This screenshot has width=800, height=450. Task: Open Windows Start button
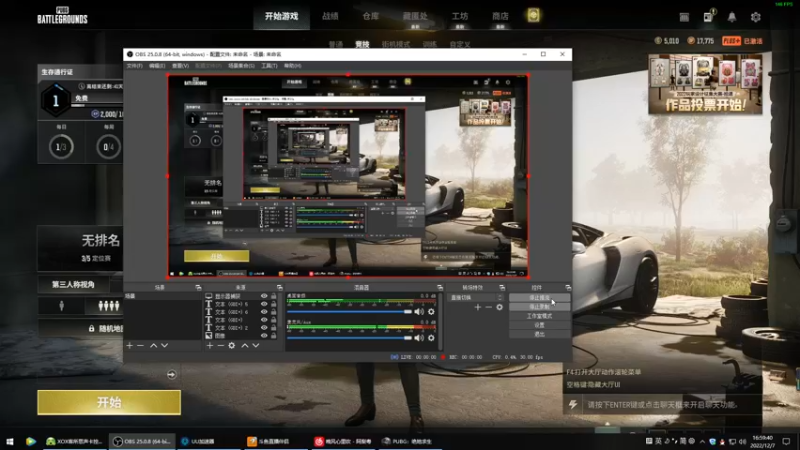click(x=9, y=441)
